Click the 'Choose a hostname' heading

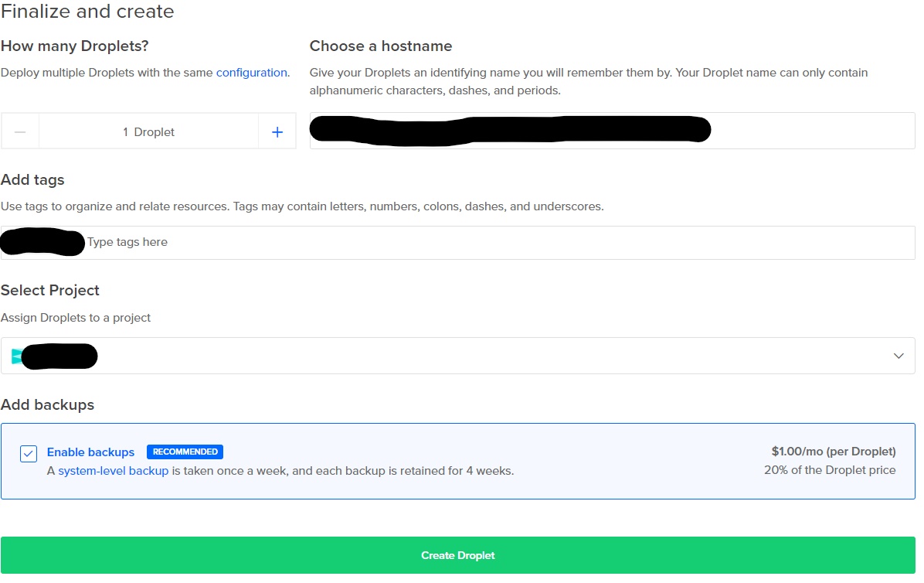381,46
